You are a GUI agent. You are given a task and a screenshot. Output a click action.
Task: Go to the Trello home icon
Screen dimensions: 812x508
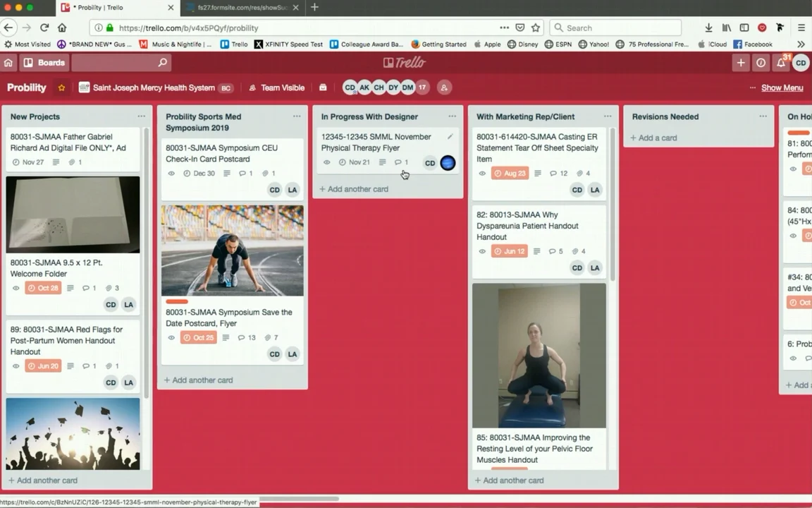(8, 63)
